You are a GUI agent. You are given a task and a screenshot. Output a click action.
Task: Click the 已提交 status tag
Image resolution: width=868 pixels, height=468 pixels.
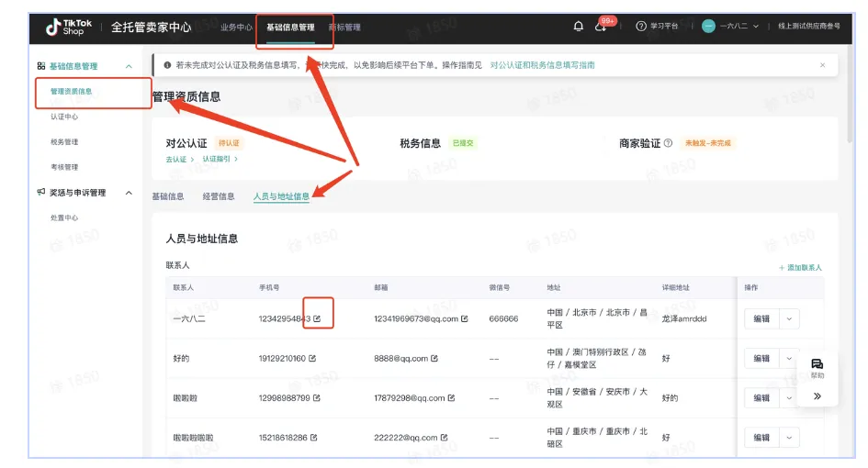click(x=463, y=143)
